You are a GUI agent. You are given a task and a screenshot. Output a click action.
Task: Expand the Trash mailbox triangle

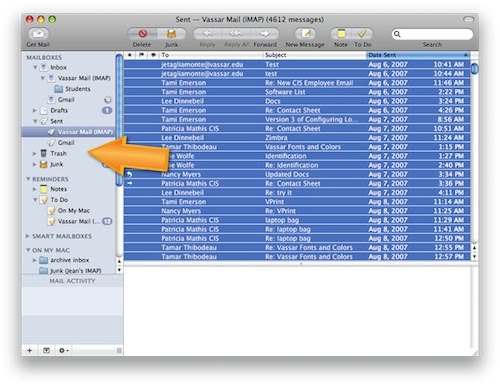[35, 153]
